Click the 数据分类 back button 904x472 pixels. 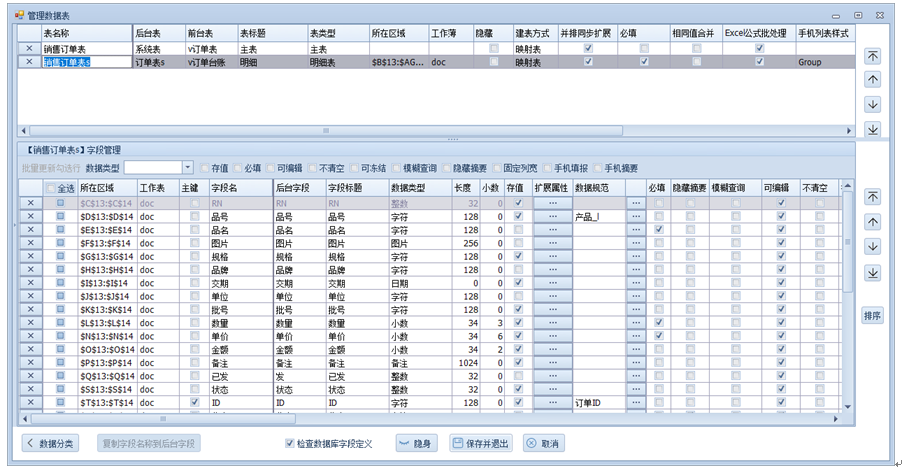coord(51,443)
